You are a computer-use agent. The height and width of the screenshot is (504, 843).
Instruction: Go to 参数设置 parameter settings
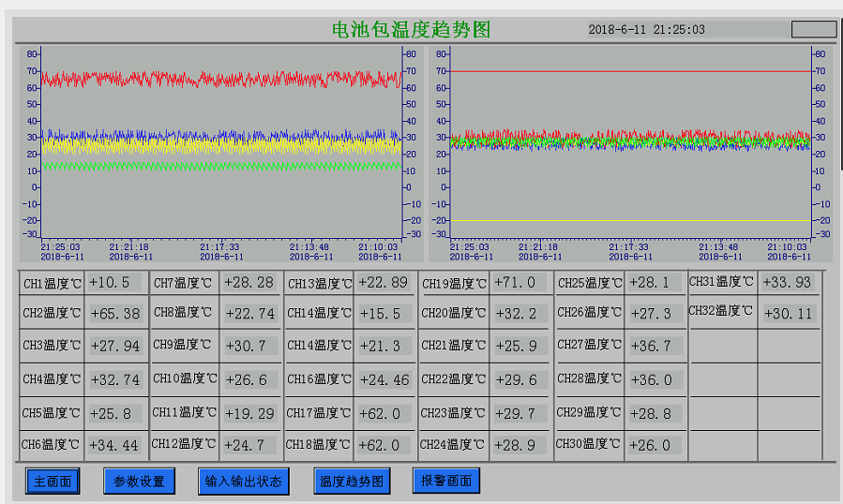click(x=139, y=481)
